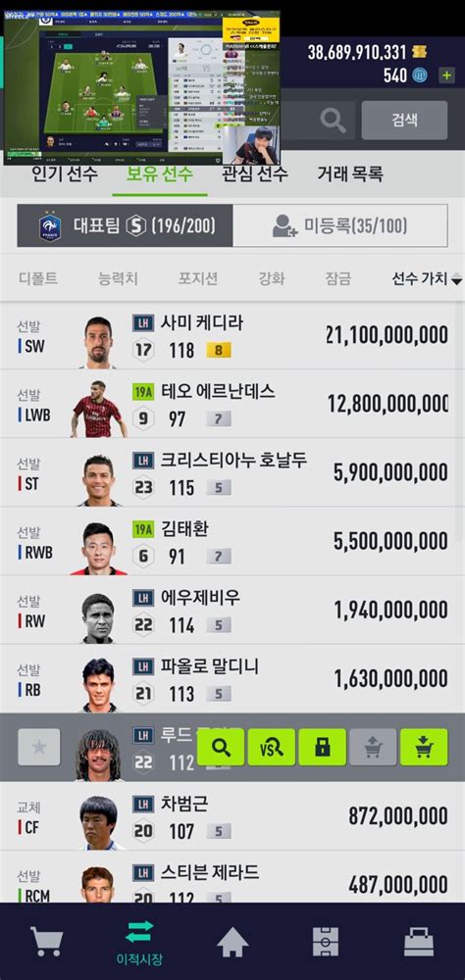Viewport: 465px width, 980px height.
Task: Open the VS compare player icon
Action: pos(271,747)
